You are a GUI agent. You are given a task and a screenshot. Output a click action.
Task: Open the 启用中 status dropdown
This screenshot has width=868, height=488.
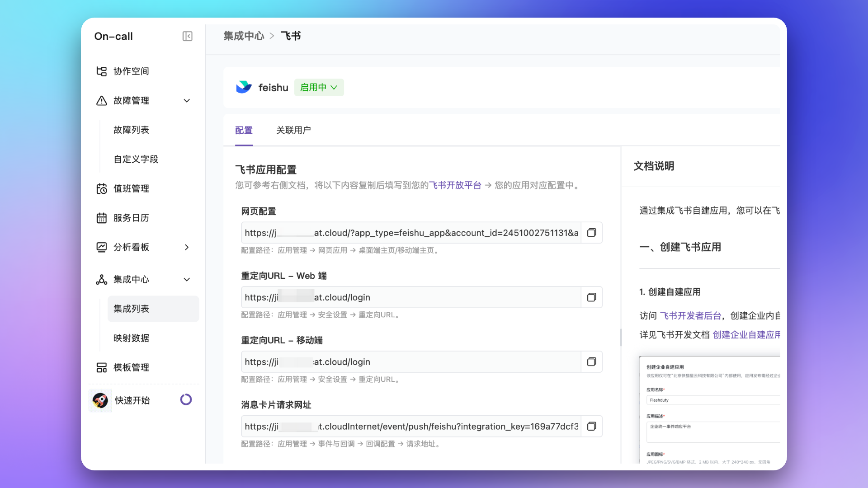pyautogui.click(x=319, y=87)
